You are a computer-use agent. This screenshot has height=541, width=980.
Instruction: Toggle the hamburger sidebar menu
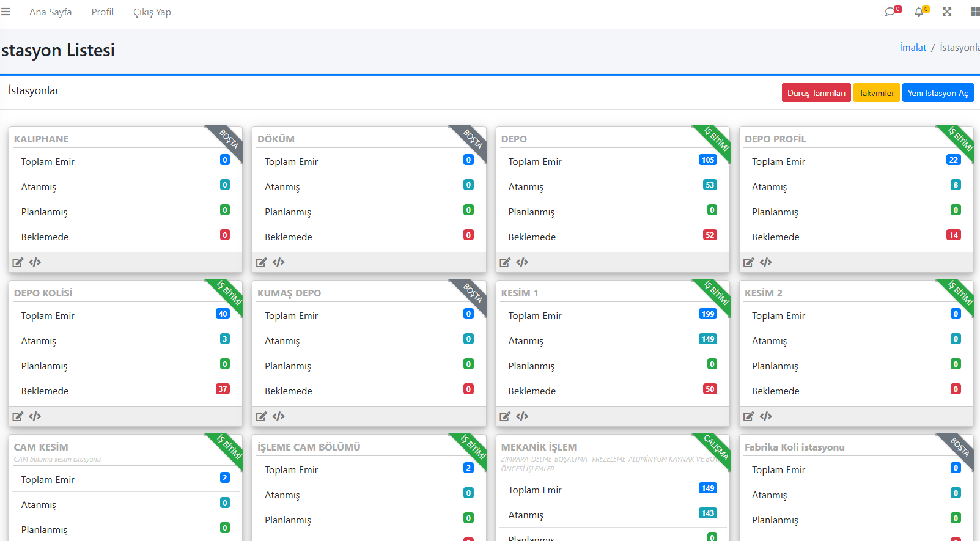pos(6,12)
